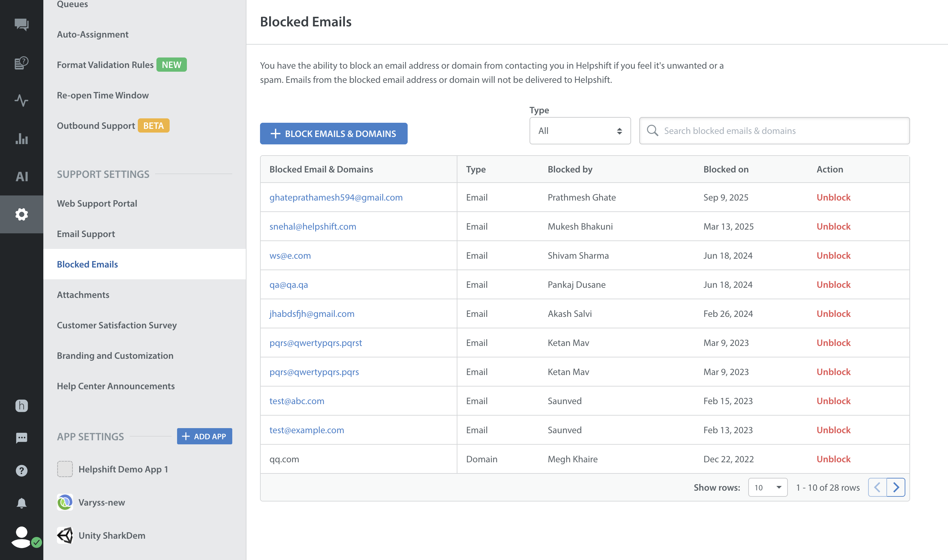Viewport: 948px width, 560px height.
Task: Open the analytics bar chart icon
Action: click(22, 139)
